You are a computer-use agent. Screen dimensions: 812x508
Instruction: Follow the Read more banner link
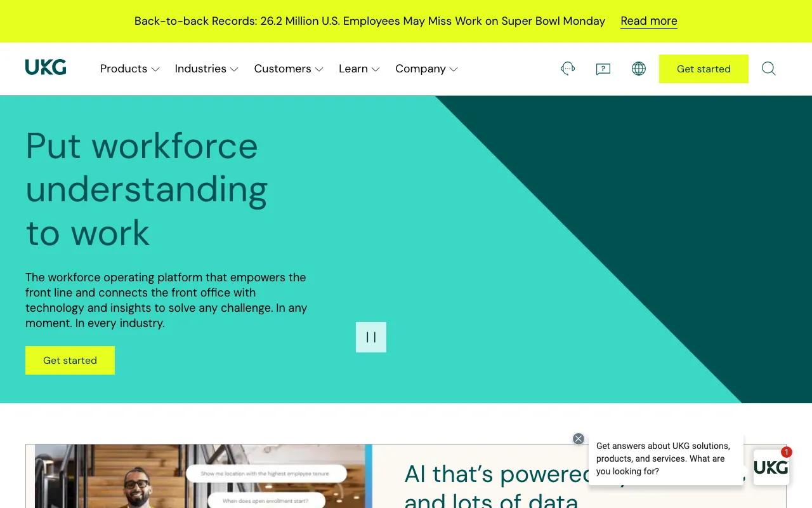(x=649, y=21)
